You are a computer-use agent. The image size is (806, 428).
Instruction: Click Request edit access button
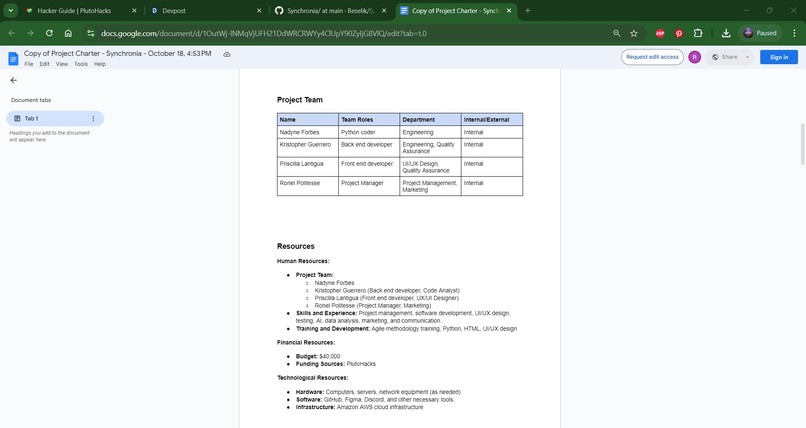click(x=652, y=57)
